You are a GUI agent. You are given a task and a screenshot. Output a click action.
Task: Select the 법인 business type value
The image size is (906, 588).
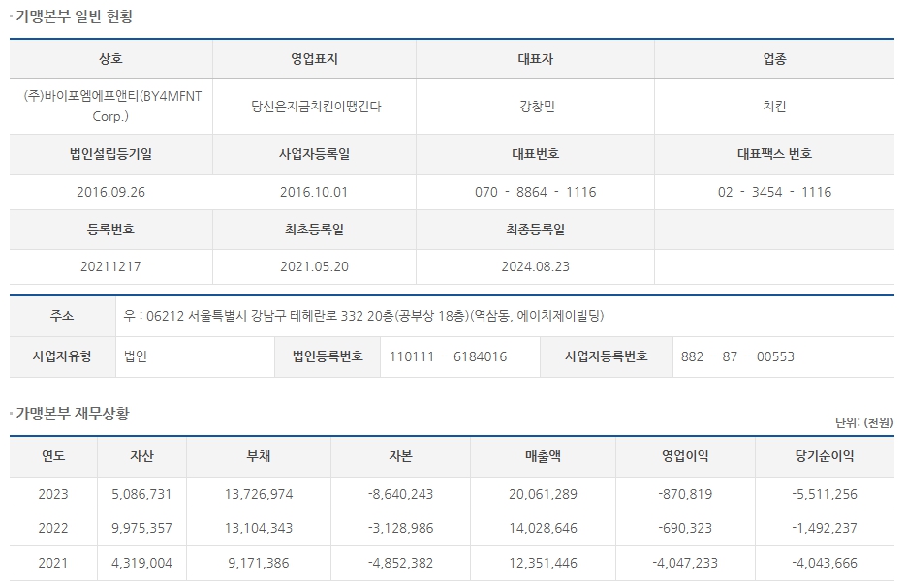point(136,356)
